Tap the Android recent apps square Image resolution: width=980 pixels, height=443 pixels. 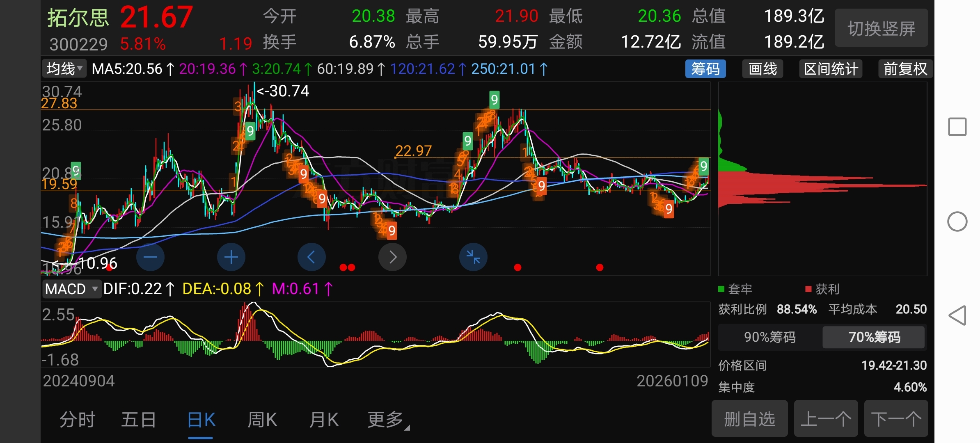pyautogui.click(x=957, y=127)
